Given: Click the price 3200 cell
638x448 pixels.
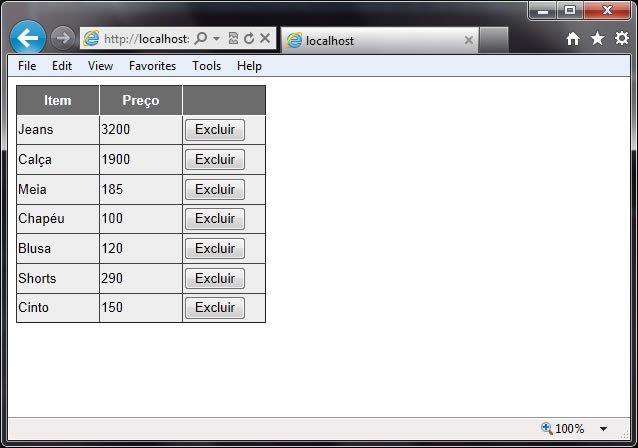Looking at the screenshot, I should pos(141,130).
